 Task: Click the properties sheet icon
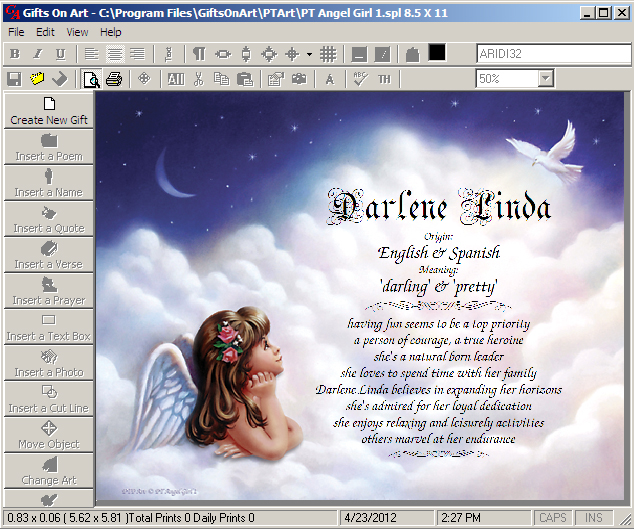[276, 79]
